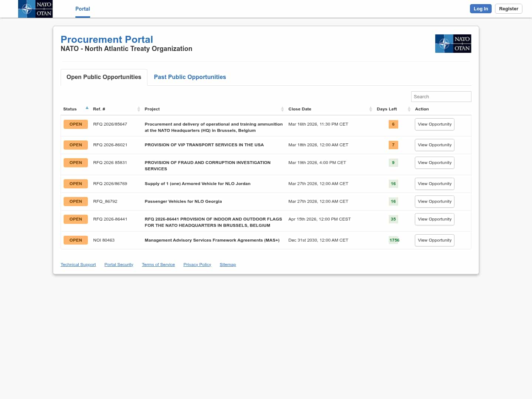Switch to Past Public Opportunities tab
The width and height of the screenshot is (532, 399).
190,77
